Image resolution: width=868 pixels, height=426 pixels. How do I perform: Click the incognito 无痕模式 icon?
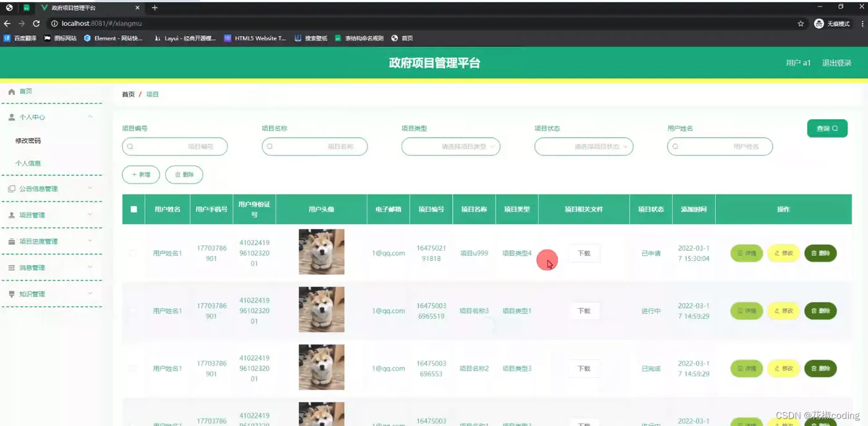point(819,24)
